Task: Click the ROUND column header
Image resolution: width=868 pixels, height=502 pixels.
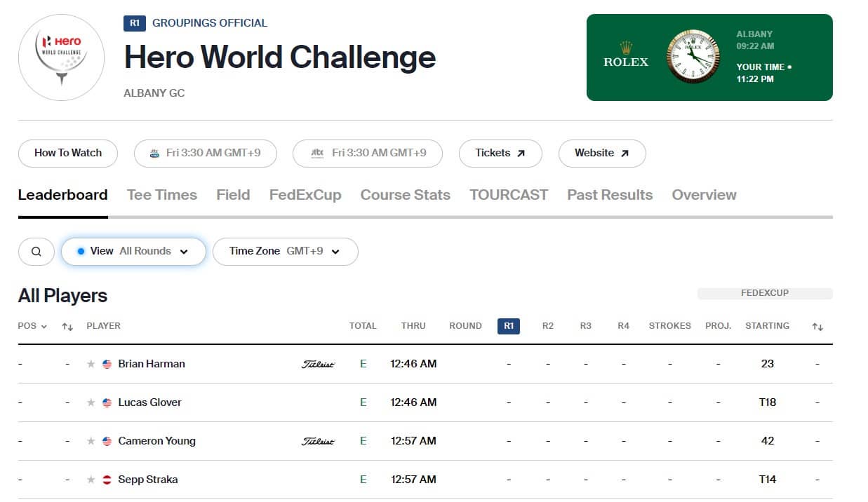Action: [x=465, y=326]
